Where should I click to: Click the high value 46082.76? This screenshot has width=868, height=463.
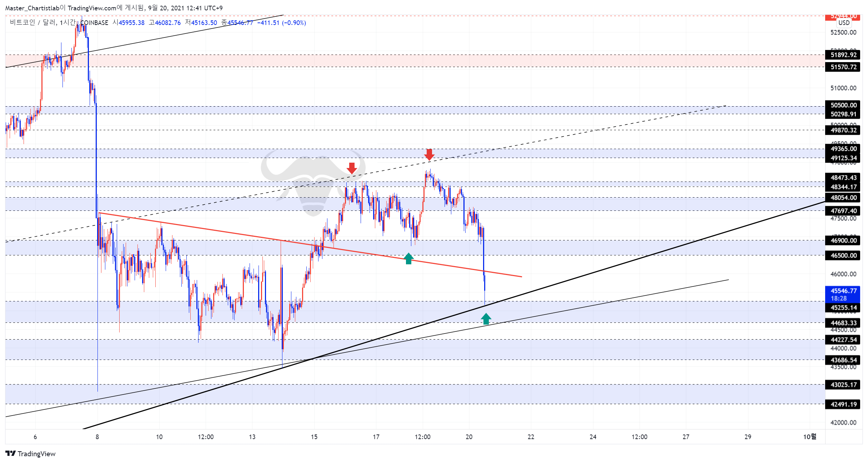[x=168, y=22]
